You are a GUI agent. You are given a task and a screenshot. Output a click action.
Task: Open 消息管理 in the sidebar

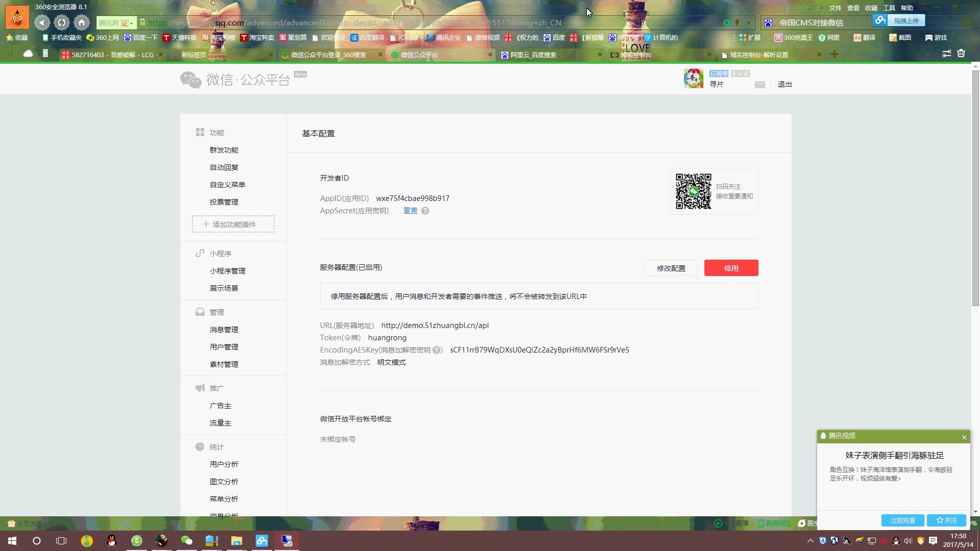224,330
